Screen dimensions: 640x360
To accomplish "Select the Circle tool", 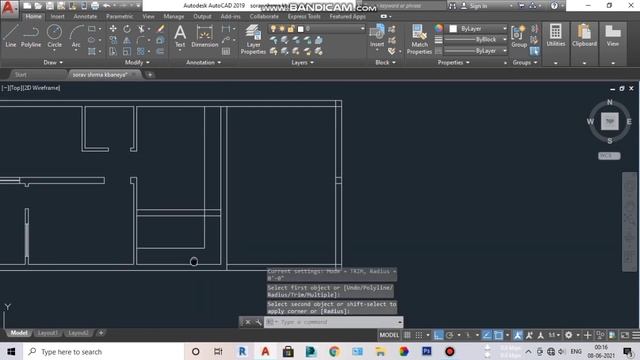I will pyautogui.click(x=54, y=36).
